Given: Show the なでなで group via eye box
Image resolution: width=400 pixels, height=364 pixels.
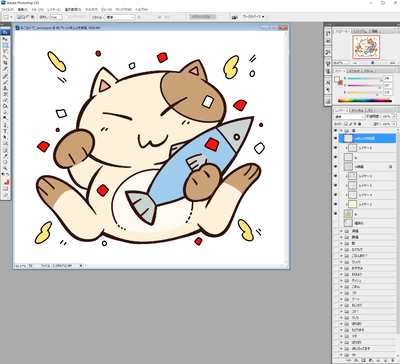Looking at the screenshot, I should (336, 249).
